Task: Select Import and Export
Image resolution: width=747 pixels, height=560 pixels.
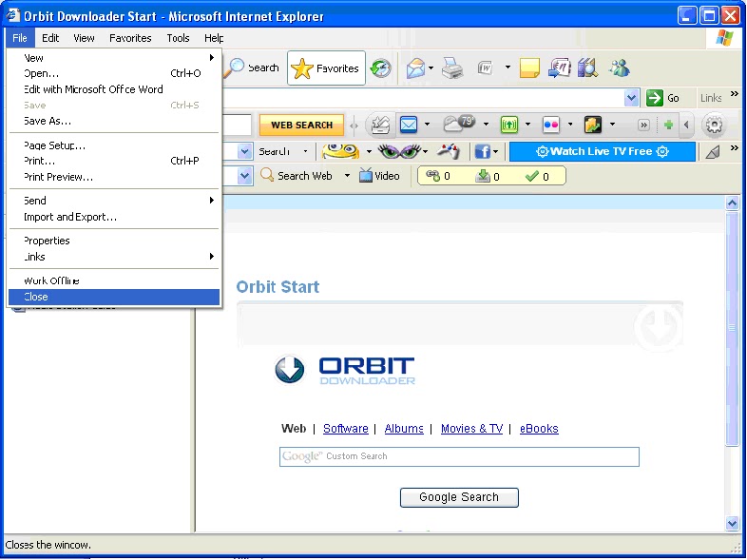Action: click(x=114, y=217)
